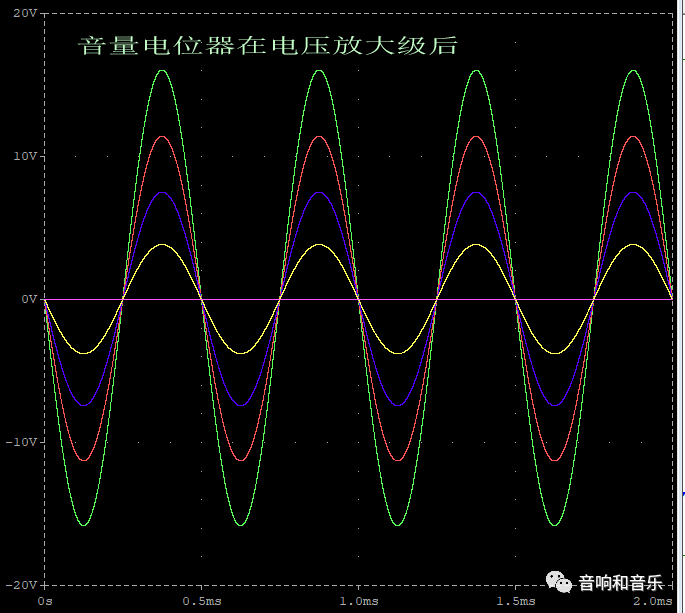Image resolution: width=685 pixels, height=613 pixels.
Task: Click the 10V y-axis label
Action: point(25,156)
